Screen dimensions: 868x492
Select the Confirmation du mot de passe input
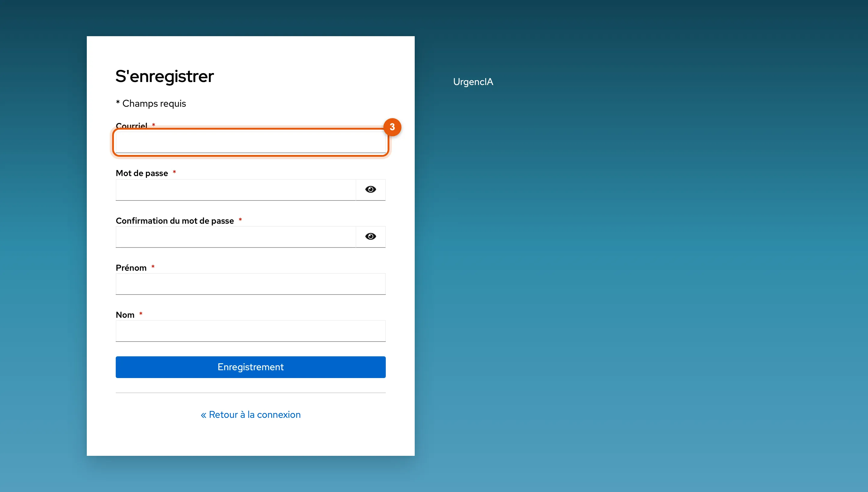(236, 237)
